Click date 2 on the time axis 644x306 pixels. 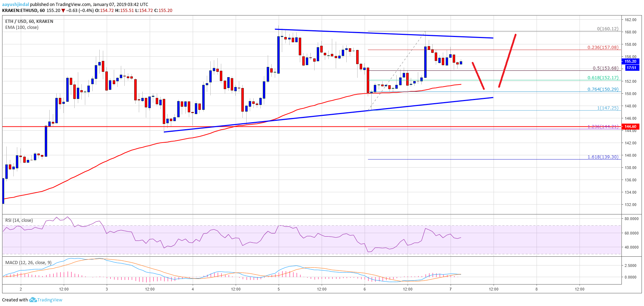(x=21, y=289)
